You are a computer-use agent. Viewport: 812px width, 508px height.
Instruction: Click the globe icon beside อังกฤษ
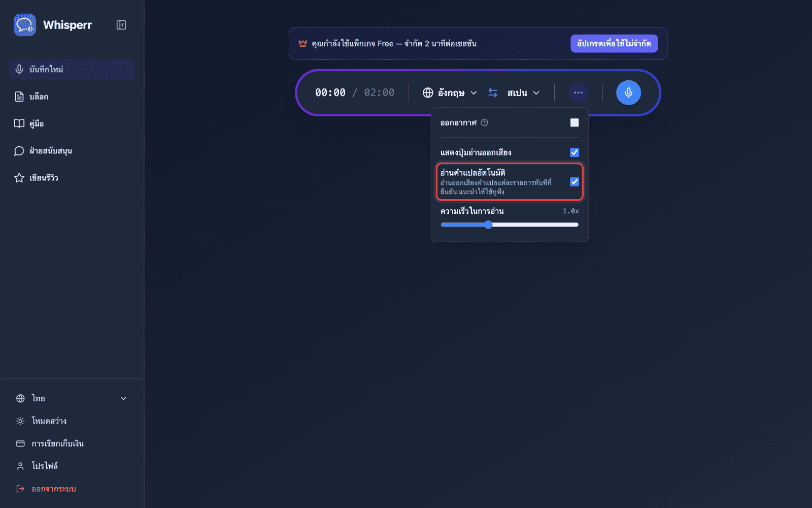click(428, 92)
